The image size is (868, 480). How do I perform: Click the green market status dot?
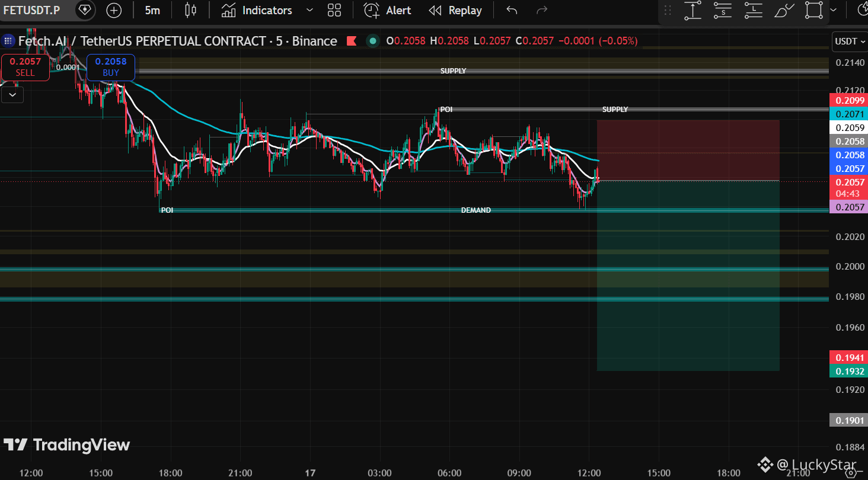(372, 41)
